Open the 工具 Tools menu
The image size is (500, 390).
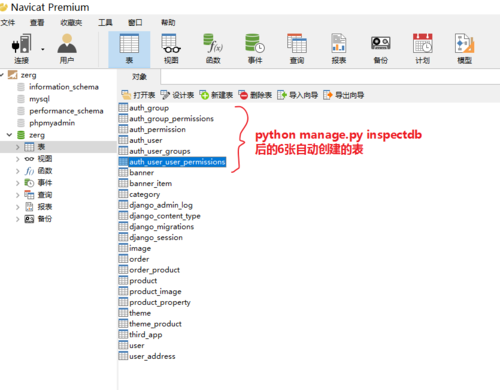tap(105, 23)
